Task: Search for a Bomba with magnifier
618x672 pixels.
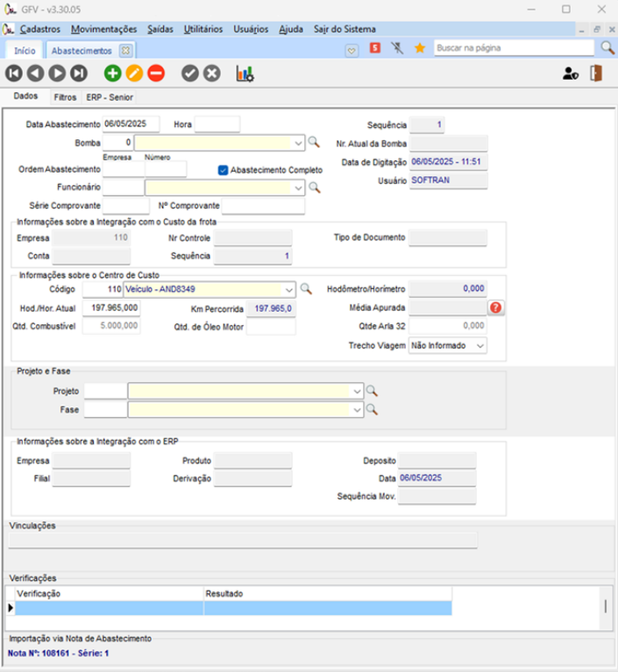Action: [314, 141]
